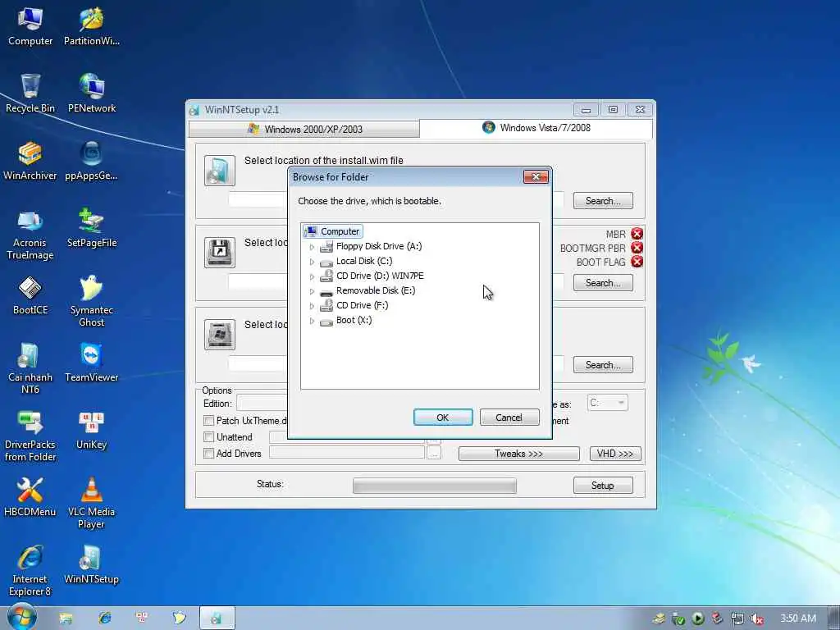
Task: Open Internet Explorer in the taskbar
Action: pos(104,619)
